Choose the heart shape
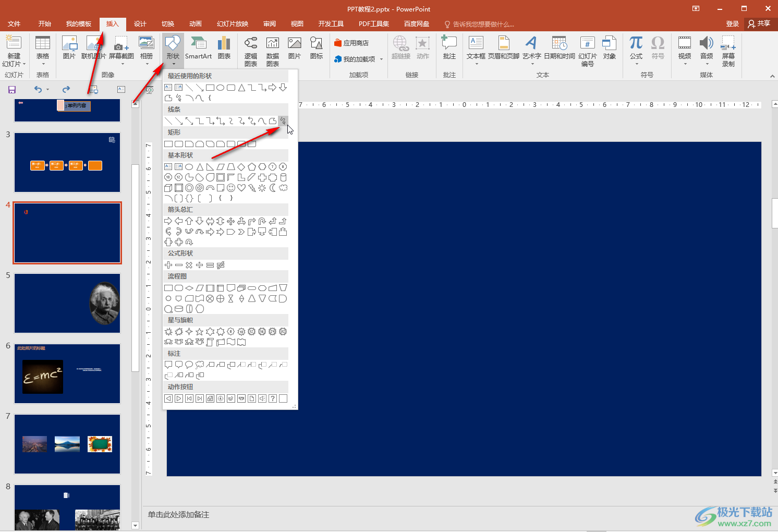This screenshot has height=532, width=778. [241, 188]
